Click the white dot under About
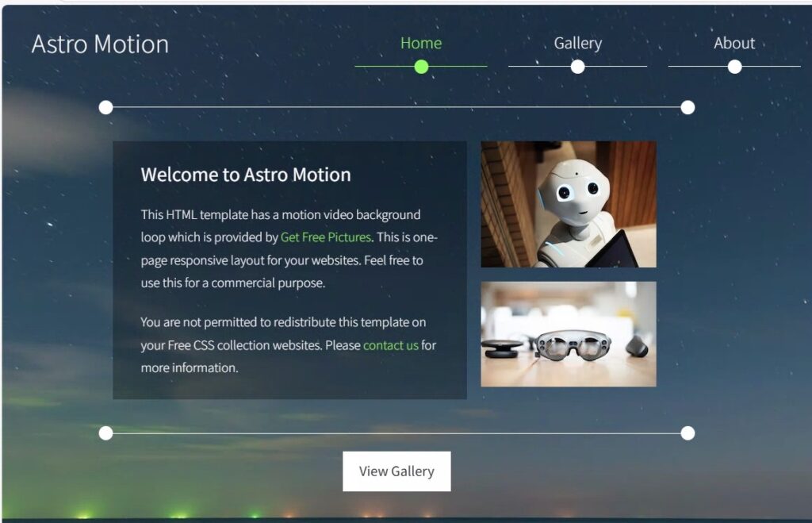This screenshot has width=812, height=523. point(734,67)
